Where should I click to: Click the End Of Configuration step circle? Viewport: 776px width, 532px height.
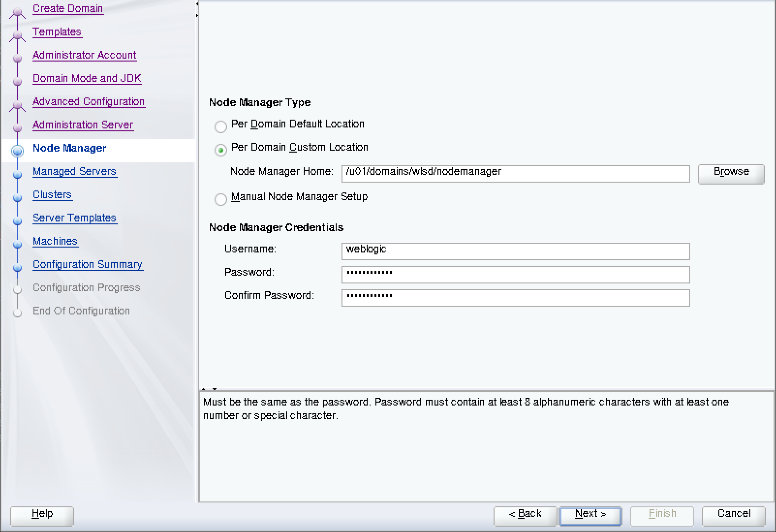[17, 313]
